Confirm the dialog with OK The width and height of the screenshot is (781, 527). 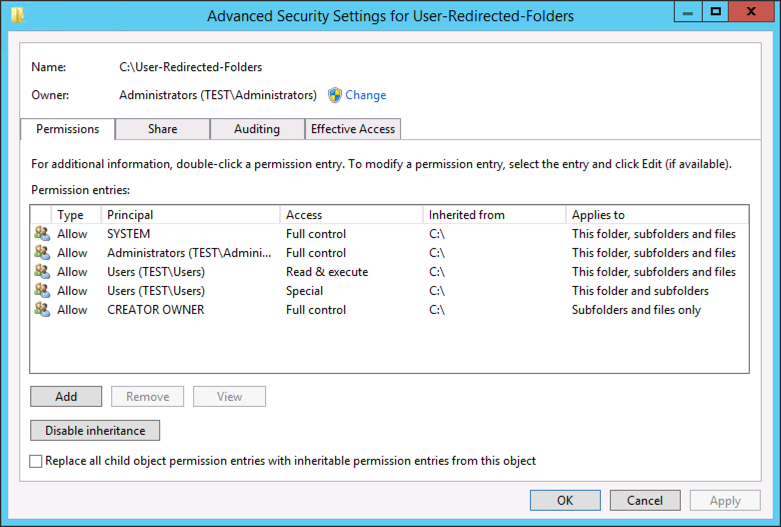tap(565, 500)
